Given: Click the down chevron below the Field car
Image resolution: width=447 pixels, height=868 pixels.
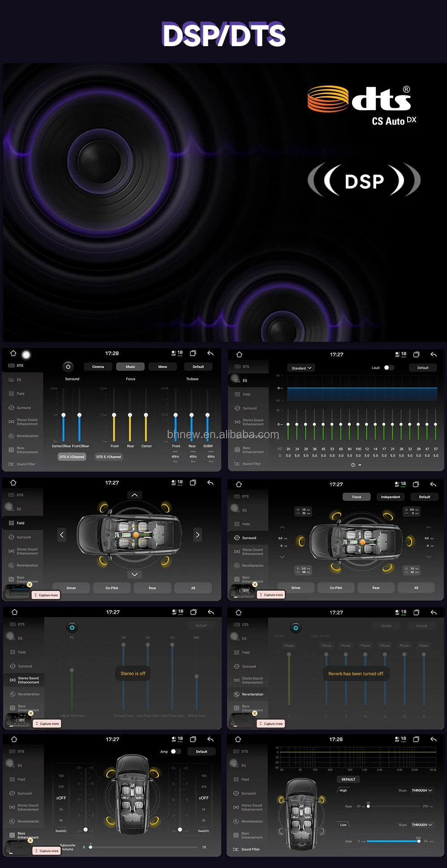Looking at the screenshot, I should (134, 574).
